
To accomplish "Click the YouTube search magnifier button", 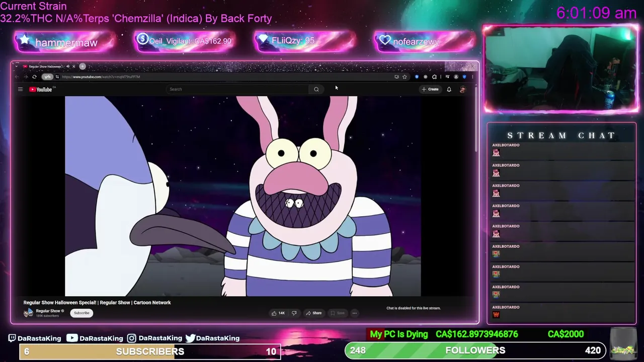I will [316, 89].
